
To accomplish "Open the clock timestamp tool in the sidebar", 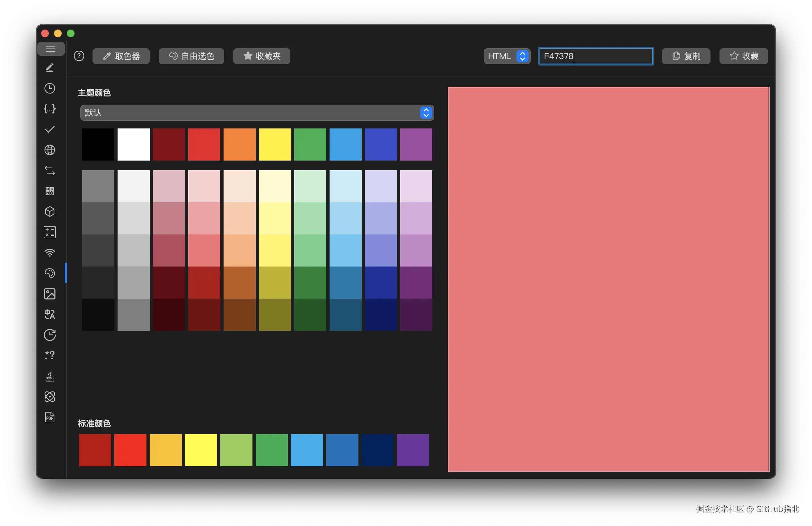I will coord(50,88).
